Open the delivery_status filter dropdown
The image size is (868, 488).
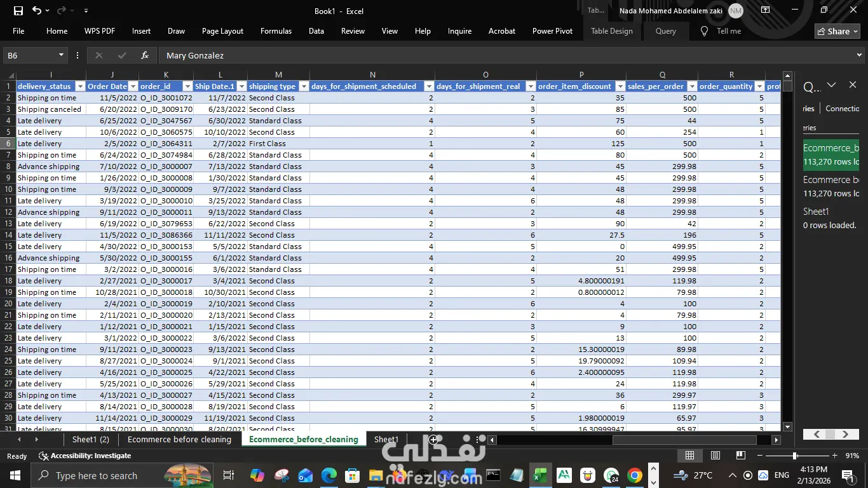pos(80,86)
